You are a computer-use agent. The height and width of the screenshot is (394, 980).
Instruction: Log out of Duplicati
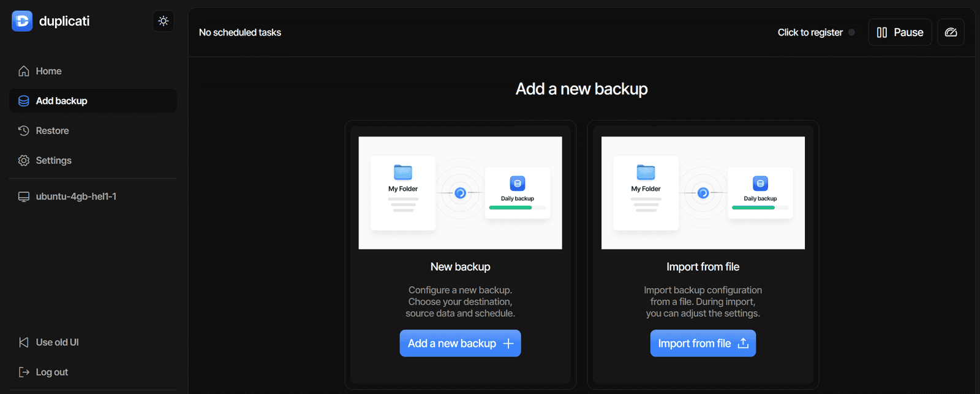[x=93, y=372]
